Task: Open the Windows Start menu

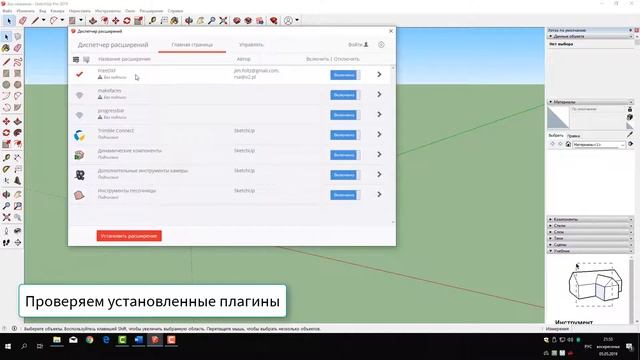Action: click(x=7, y=346)
